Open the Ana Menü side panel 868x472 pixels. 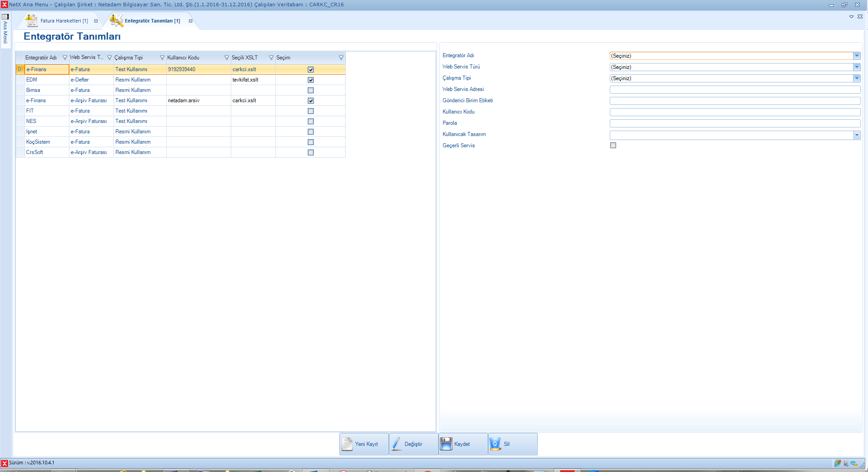tap(5, 31)
